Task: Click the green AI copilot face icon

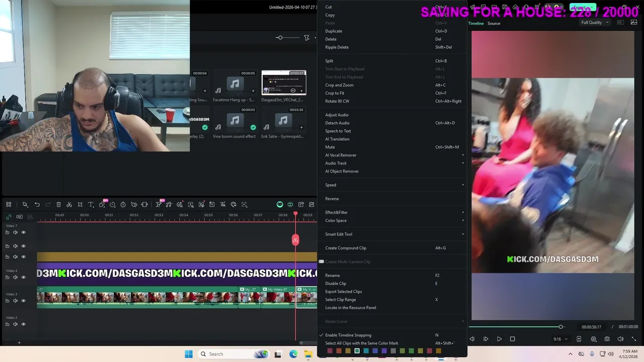Action: 280,205
